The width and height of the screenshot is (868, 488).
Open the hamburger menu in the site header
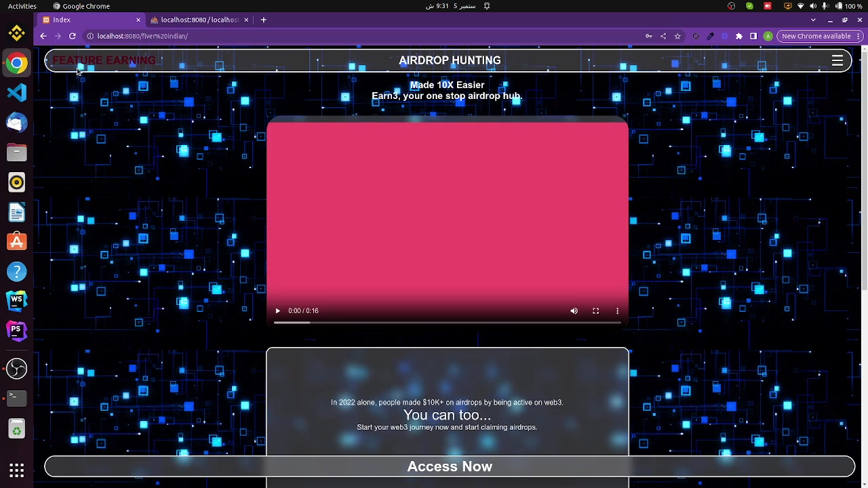point(837,61)
